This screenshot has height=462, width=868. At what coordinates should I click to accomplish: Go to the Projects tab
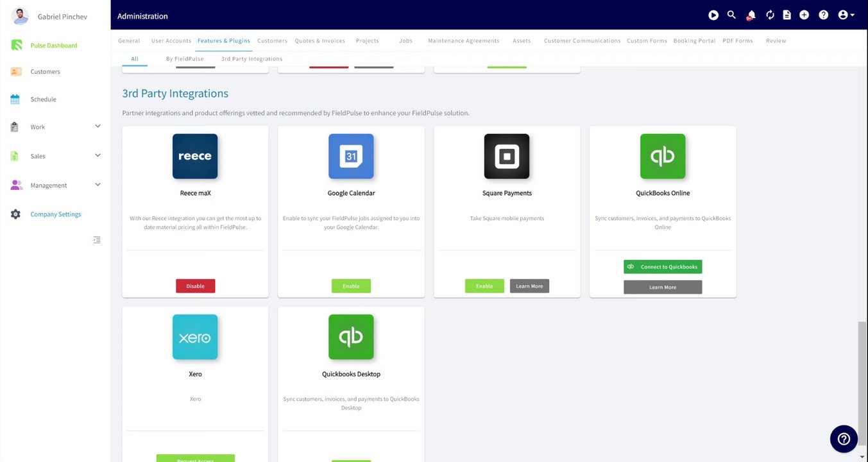(368, 40)
